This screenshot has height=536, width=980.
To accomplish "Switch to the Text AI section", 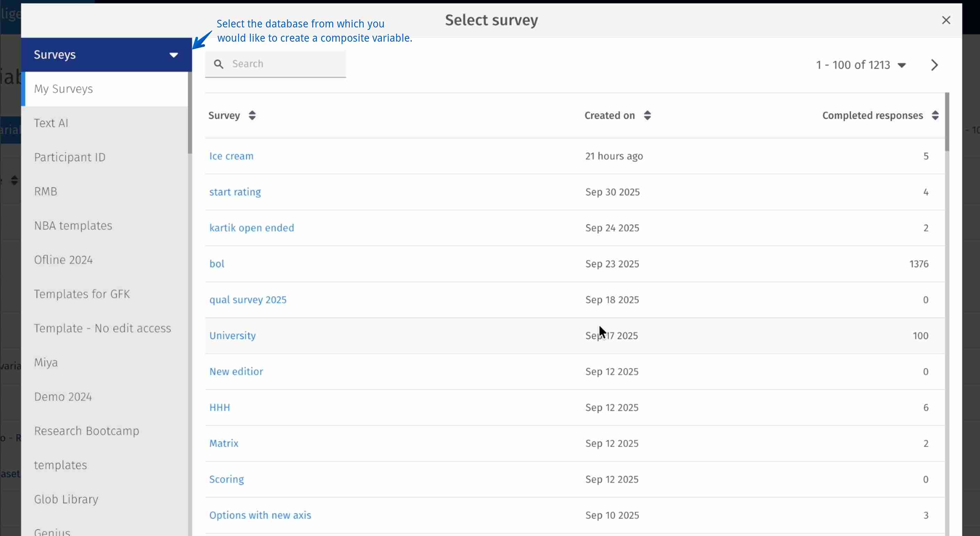I will (x=51, y=123).
